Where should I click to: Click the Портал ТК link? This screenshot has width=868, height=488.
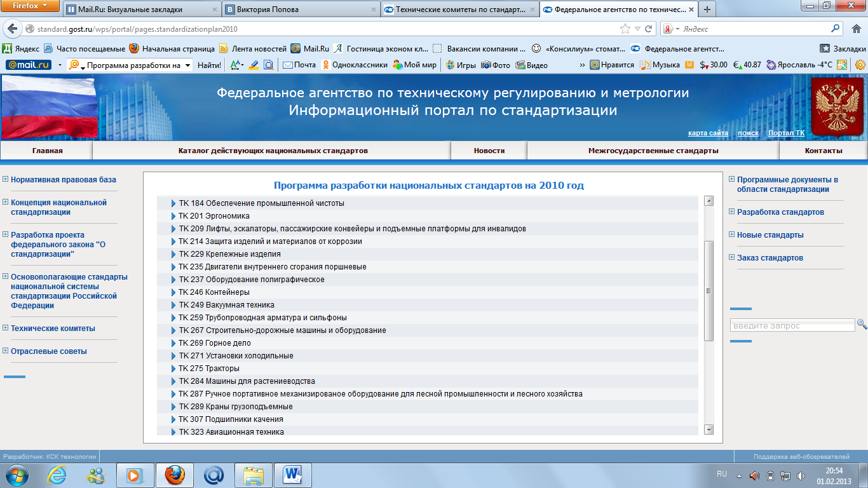coord(786,133)
